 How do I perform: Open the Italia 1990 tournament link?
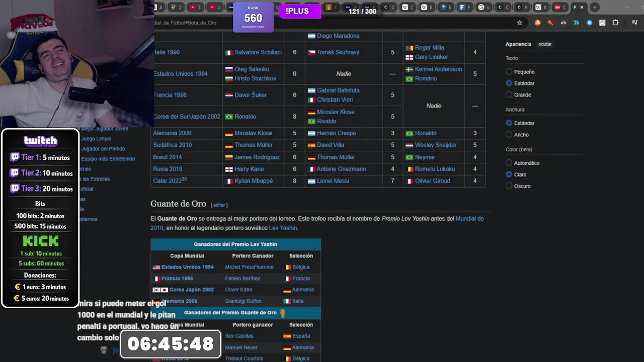pos(167,52)
